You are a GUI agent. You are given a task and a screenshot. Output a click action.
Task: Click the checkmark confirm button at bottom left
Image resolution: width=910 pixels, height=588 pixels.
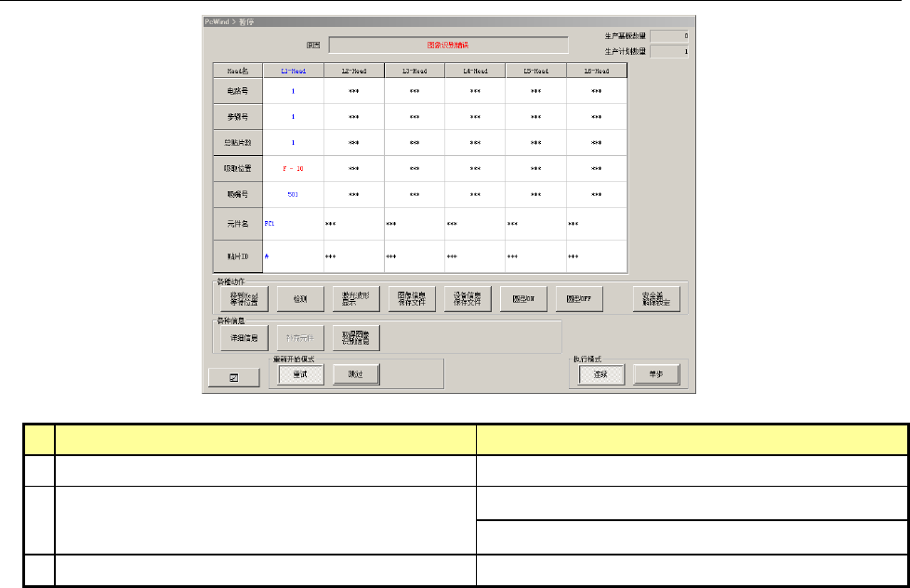(x=234, y=378)
